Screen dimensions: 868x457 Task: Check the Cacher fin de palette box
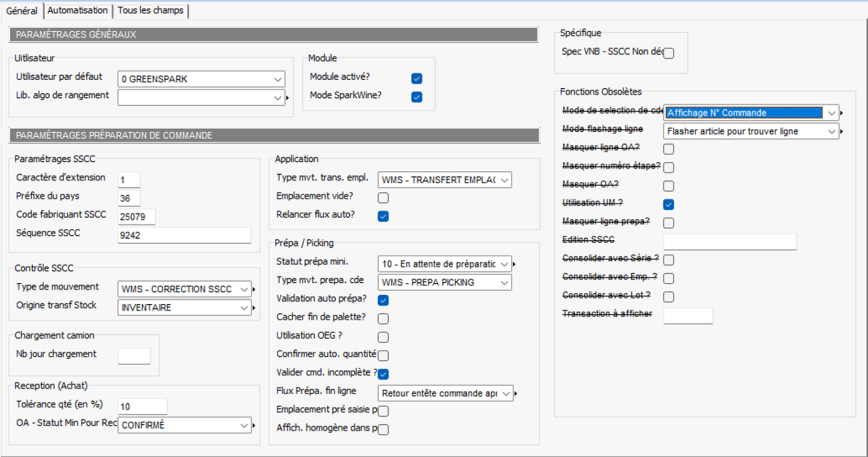click(383, 318)
